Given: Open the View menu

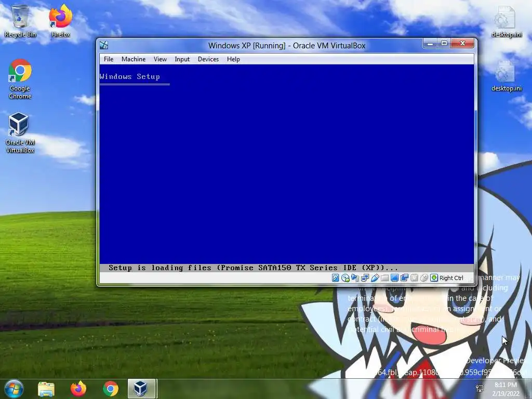Looking at the screenshot, I should pyautogui.click(x=160, y=59).
